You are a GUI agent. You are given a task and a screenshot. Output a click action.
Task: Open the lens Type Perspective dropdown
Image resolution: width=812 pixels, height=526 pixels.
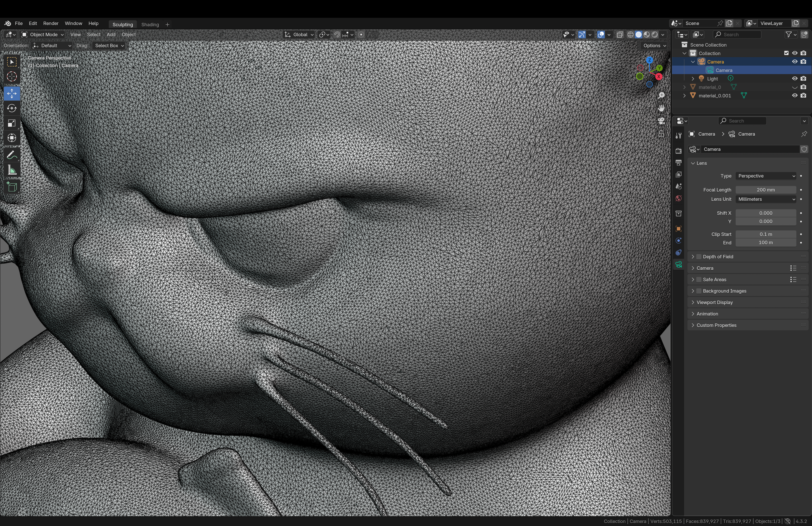(x=766, y=176)
